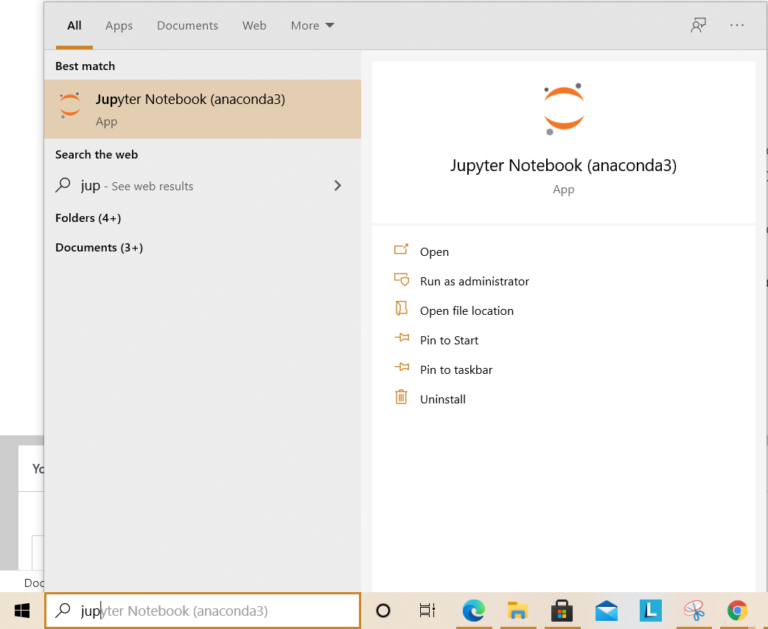768x629 pixels.
Task: Open Task View from the taskbar
Action: [x=427, y=610]
